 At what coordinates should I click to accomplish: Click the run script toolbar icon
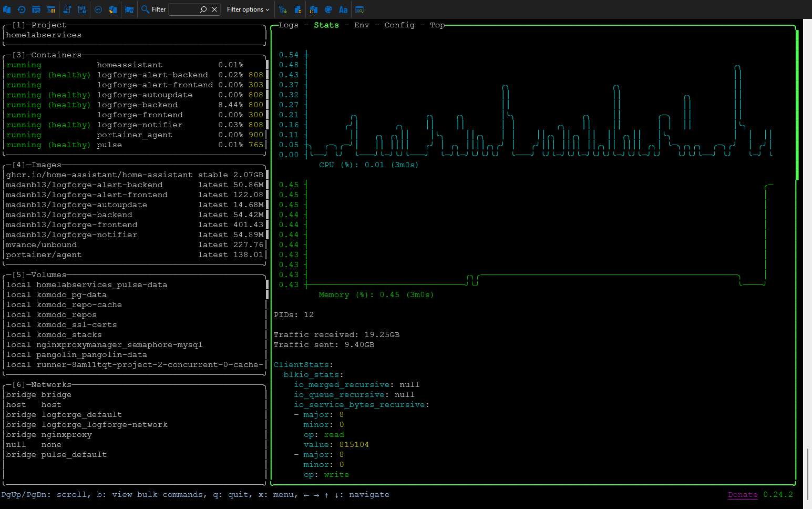[67, 9]
